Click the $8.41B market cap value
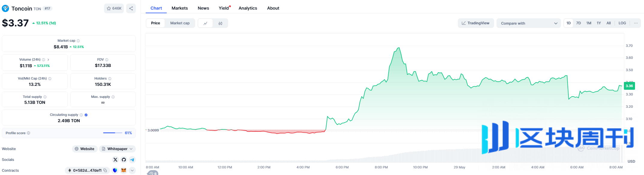 61,47
